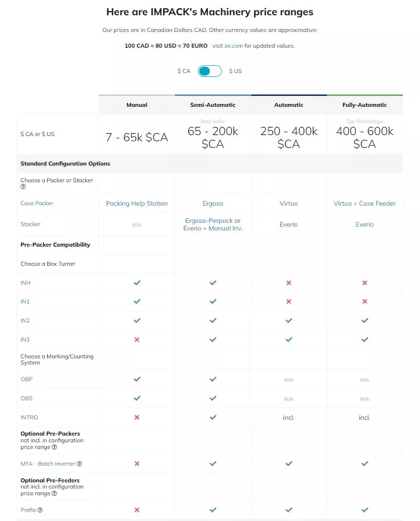Open the OBS marking system link

coord(27,398)
